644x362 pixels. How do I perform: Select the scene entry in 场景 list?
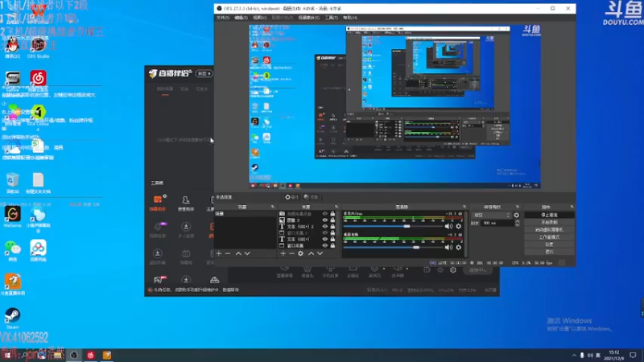coord(246,214)
